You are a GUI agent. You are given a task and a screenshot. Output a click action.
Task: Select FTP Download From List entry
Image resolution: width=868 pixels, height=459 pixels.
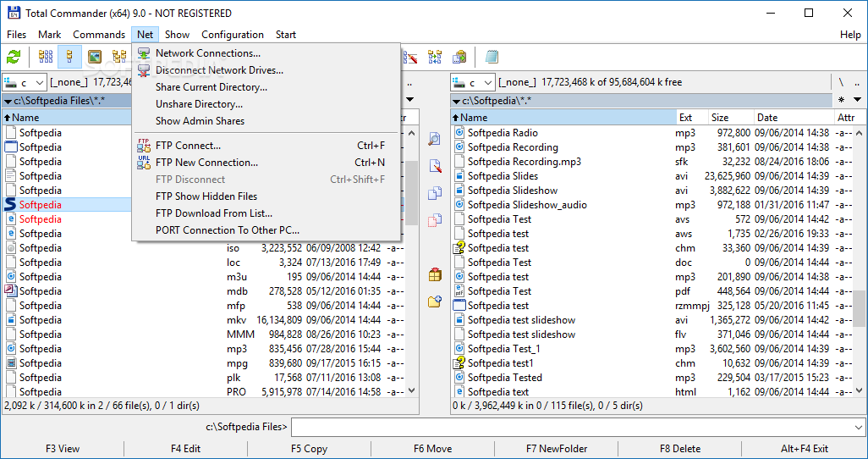tap(214, 213)
